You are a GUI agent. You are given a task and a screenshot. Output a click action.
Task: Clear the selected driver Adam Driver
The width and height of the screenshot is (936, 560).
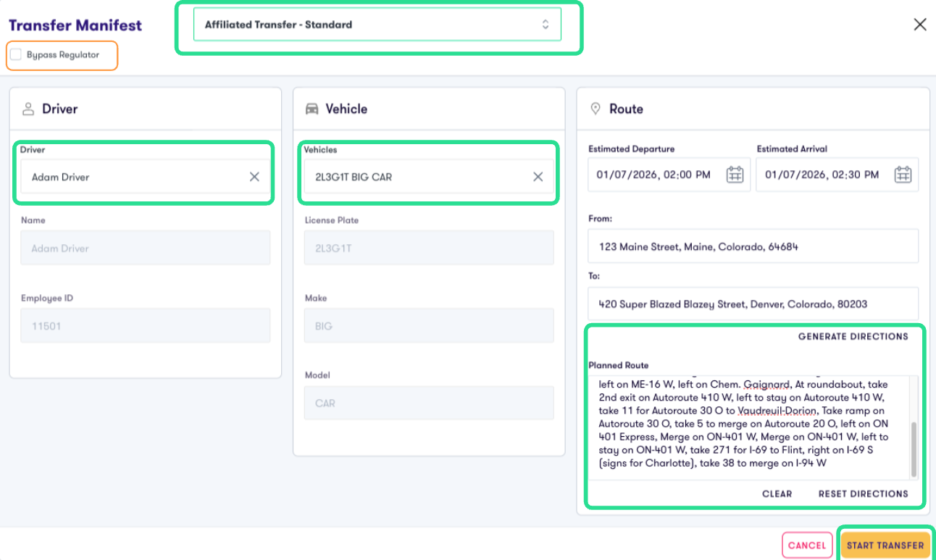pyautogui.click(x=254, y=177)
